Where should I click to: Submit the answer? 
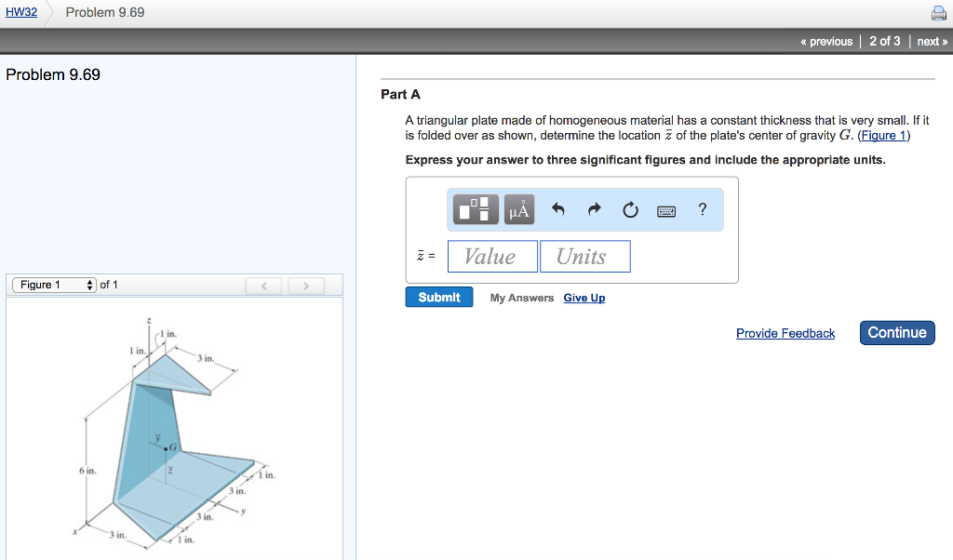point(438,296)
